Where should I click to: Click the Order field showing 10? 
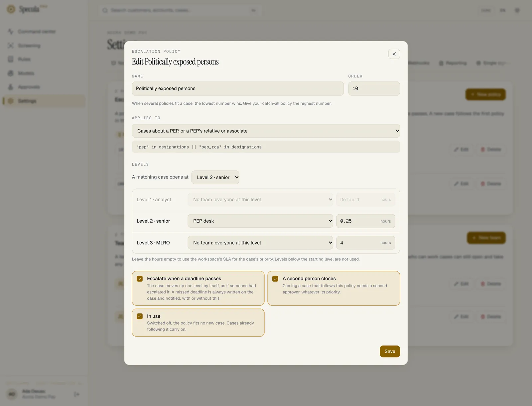click(x=374, y=88)
